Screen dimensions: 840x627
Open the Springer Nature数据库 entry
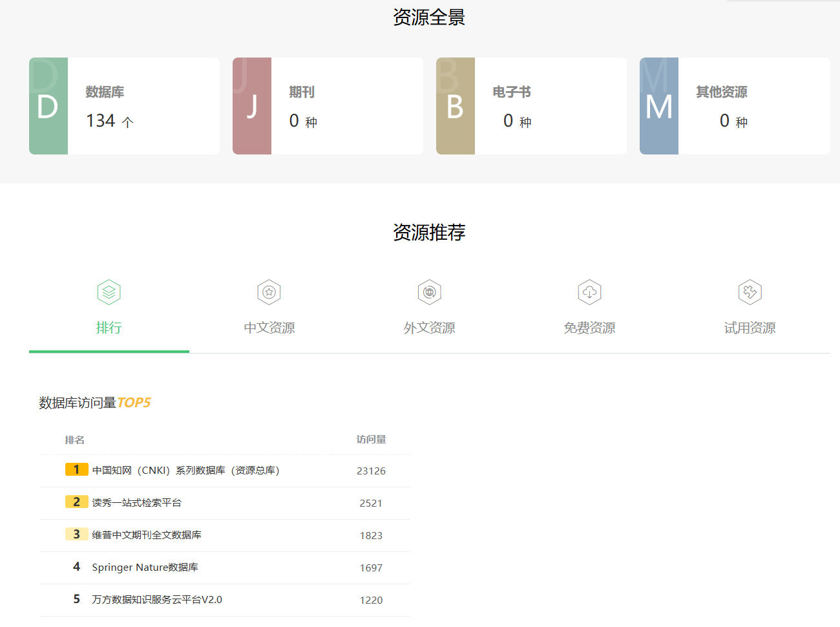145,568
